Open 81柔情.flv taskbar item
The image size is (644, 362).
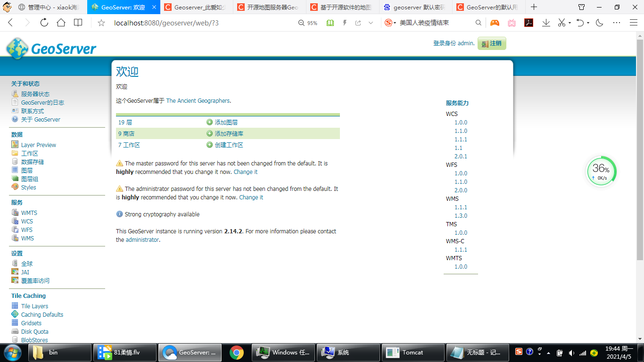click(125, 353)
